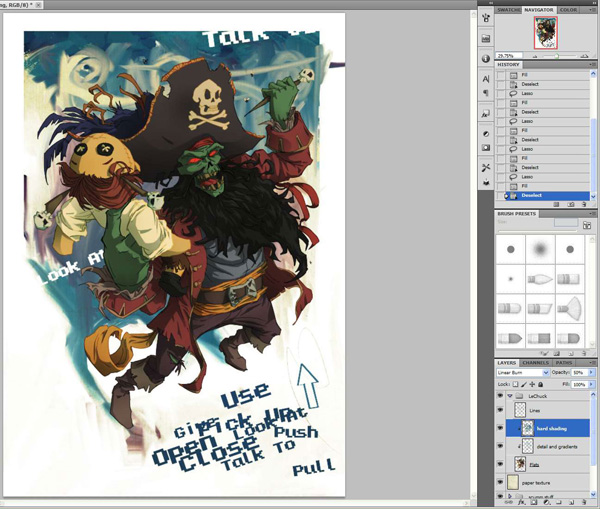
Task: Add a layer style fx icon
Action: tap(521, 502)
